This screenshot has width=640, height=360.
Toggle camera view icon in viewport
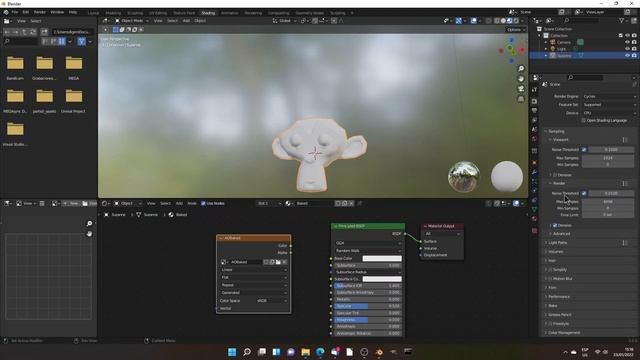point(521,89)
